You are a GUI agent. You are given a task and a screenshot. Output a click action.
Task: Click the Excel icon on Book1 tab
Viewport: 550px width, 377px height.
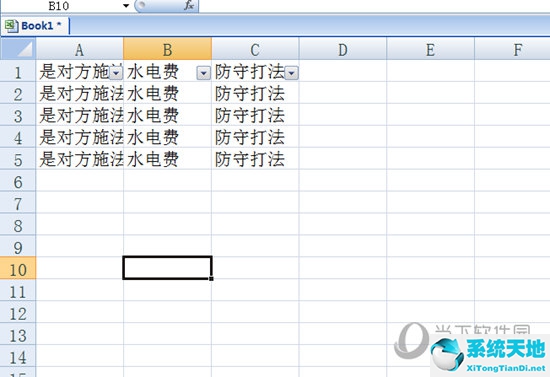point(11,26)
